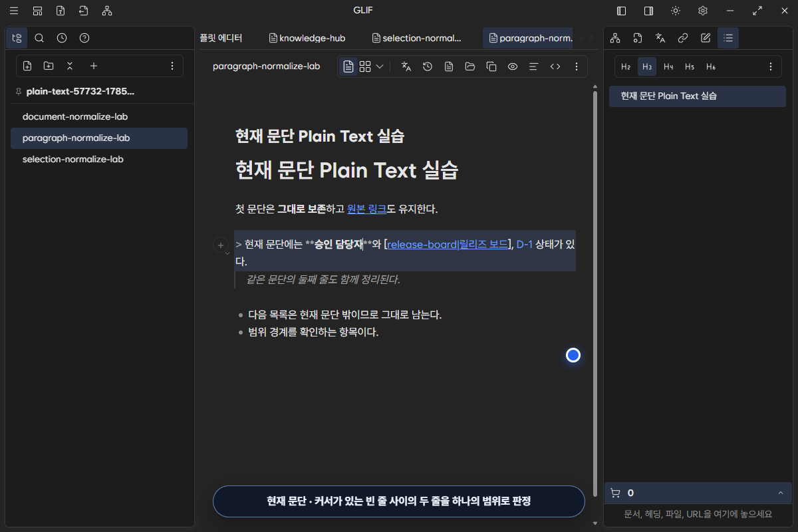The image size is (798, 532).
Task: Filter outline by H2 level
Action: (x=626, y=66)
